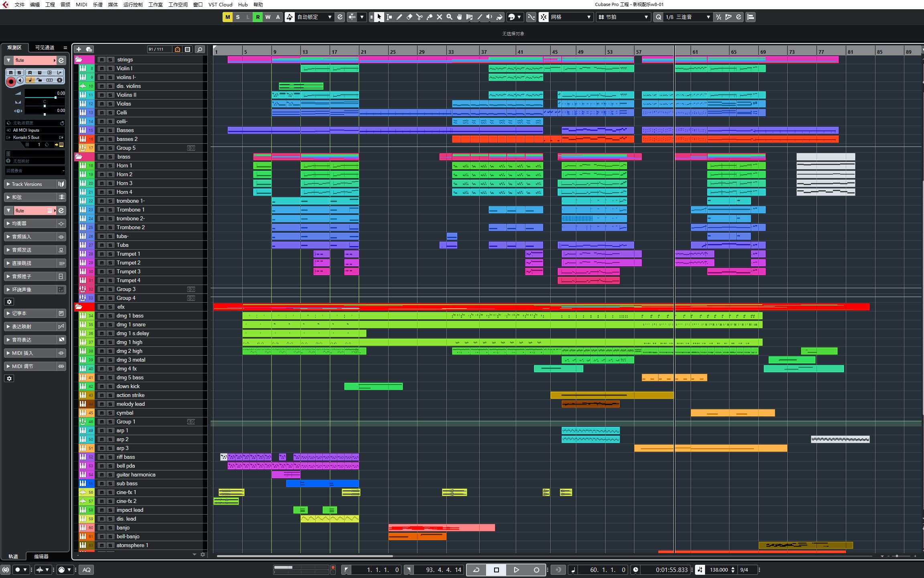
Task: Toggle Record Enable in the flute inspector
Action: pyautogui.click(x=11, y=81)
